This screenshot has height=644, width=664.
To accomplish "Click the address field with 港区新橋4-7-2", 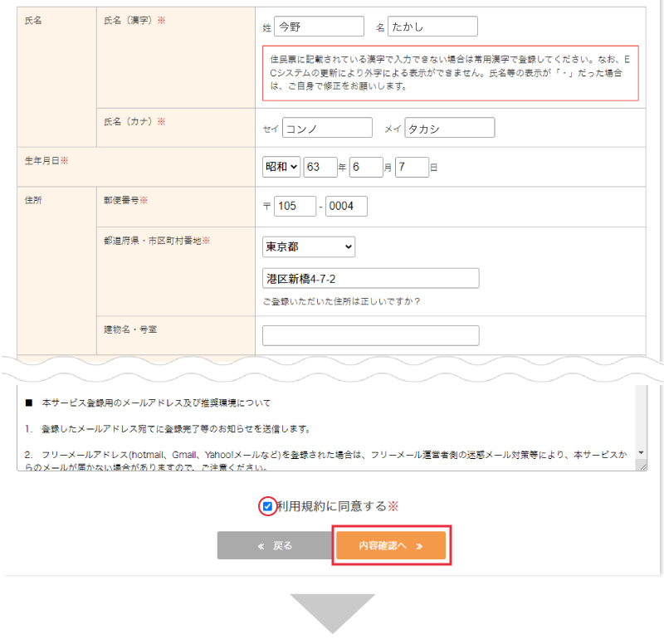I will pyautogui.click(x=370, y=278).
